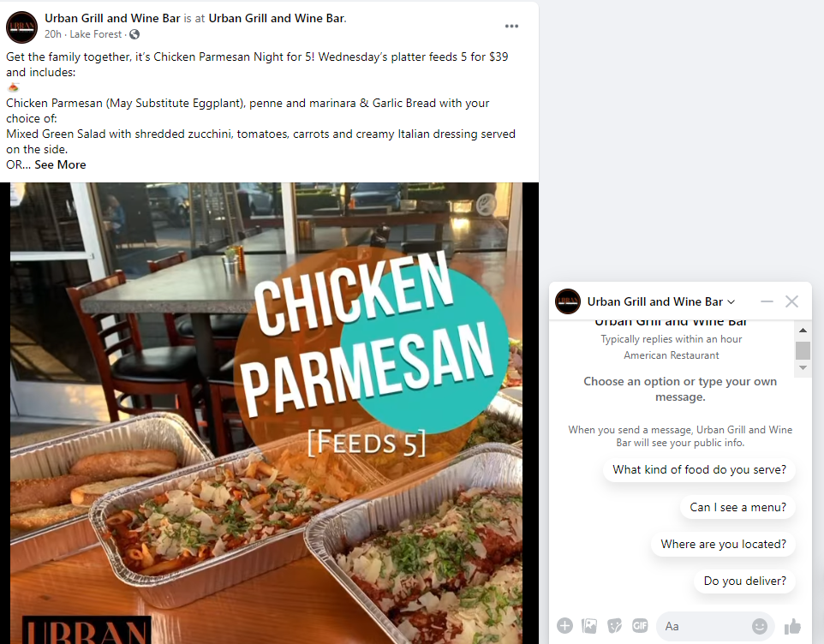Choose the 'Do you deliver?' quick reply

coord(744,581)
